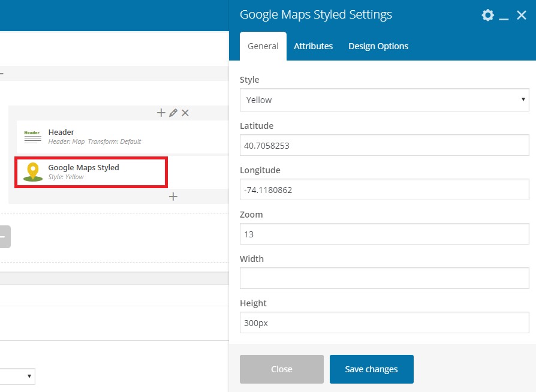Click the gray minus button on left edge
The height and width of the screenshot is (392, 536).
click(5, 237)
